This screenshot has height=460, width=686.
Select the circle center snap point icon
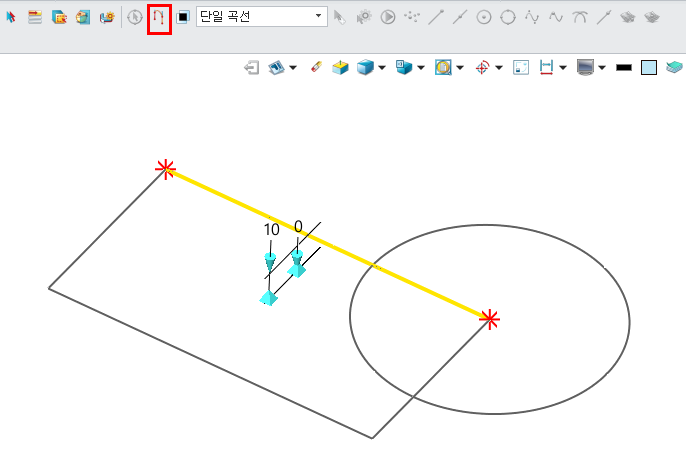(484, 17)
